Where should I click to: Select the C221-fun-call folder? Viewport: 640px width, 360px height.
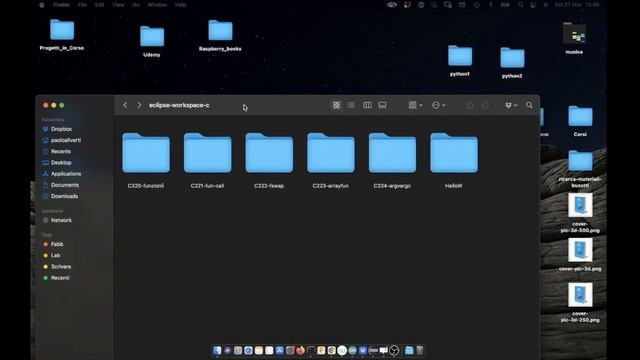click(x=207, y=153)
